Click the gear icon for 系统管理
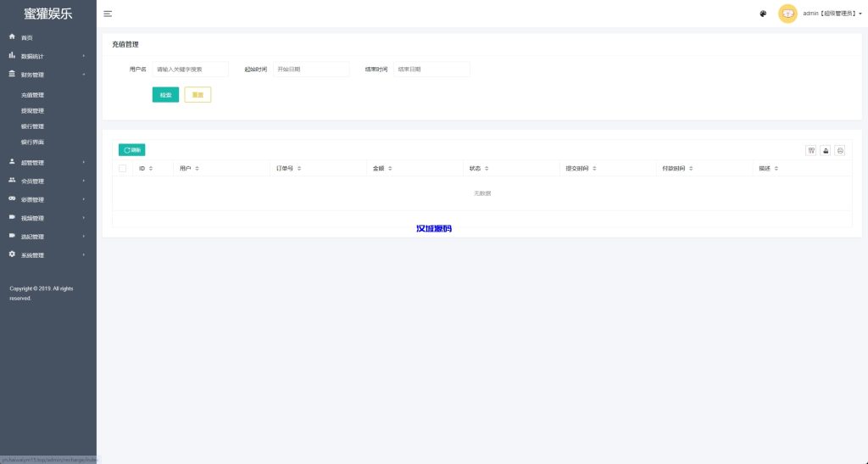868x464 pixels. coord(12,254)
